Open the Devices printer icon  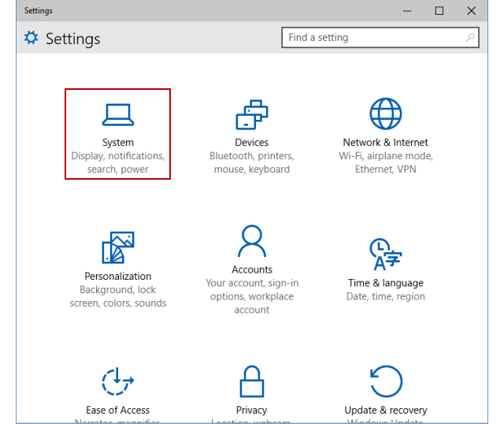click(252, 114)
